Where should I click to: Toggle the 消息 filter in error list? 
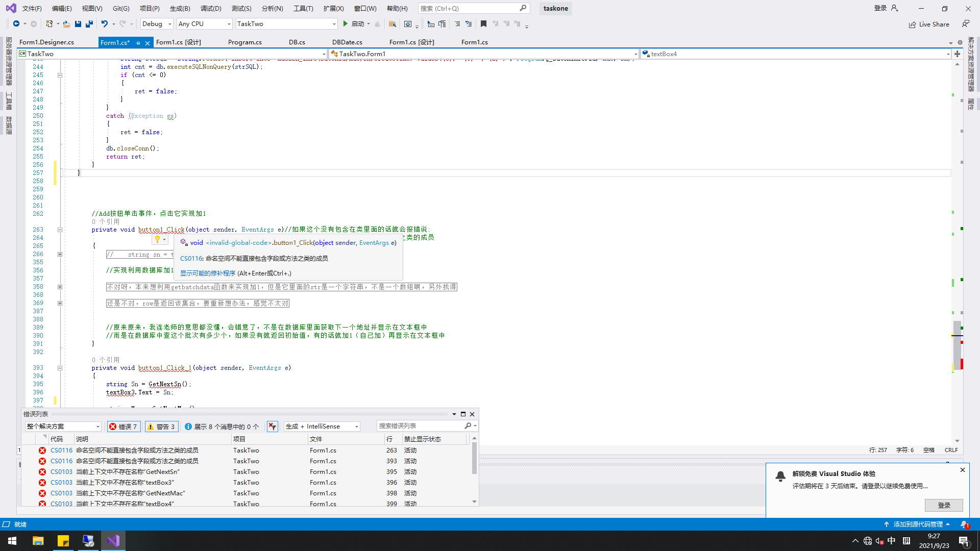222,426
